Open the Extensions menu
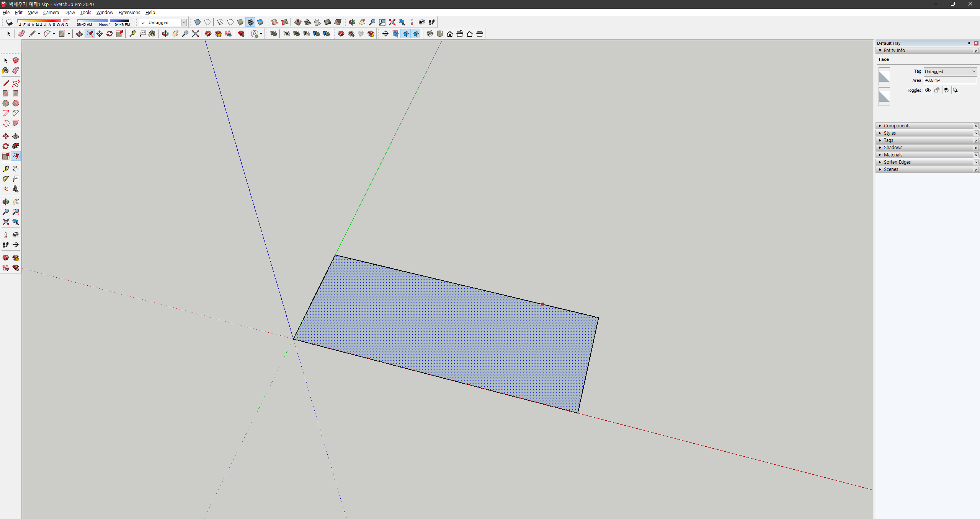The height and width of the screenshot is (519, 980). pos(129,13)
